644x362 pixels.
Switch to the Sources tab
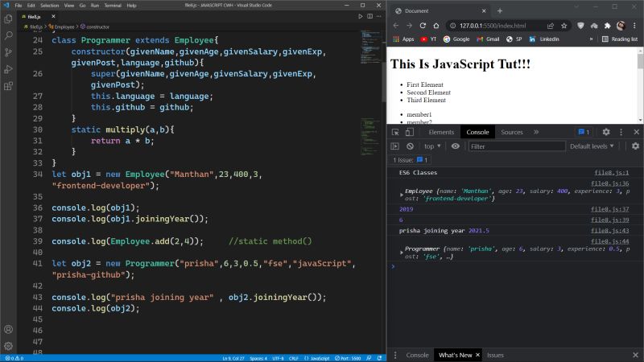coord(512,132)
